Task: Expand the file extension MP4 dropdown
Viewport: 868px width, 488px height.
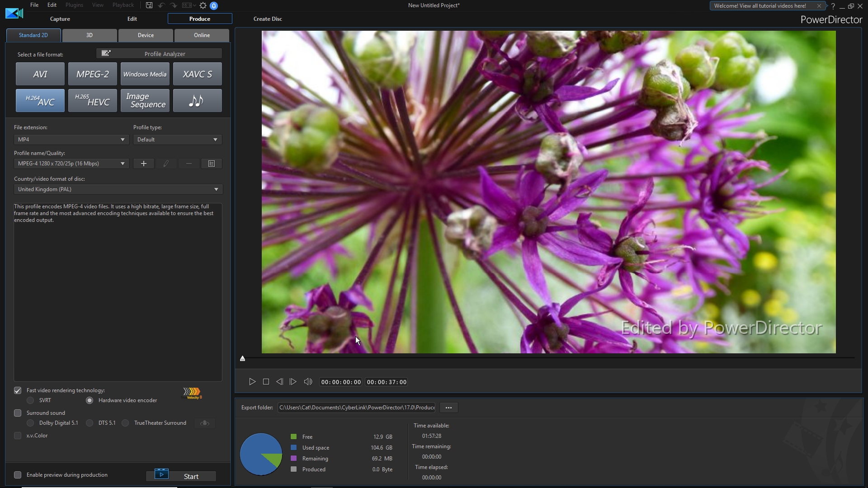Action: point(123,139)
